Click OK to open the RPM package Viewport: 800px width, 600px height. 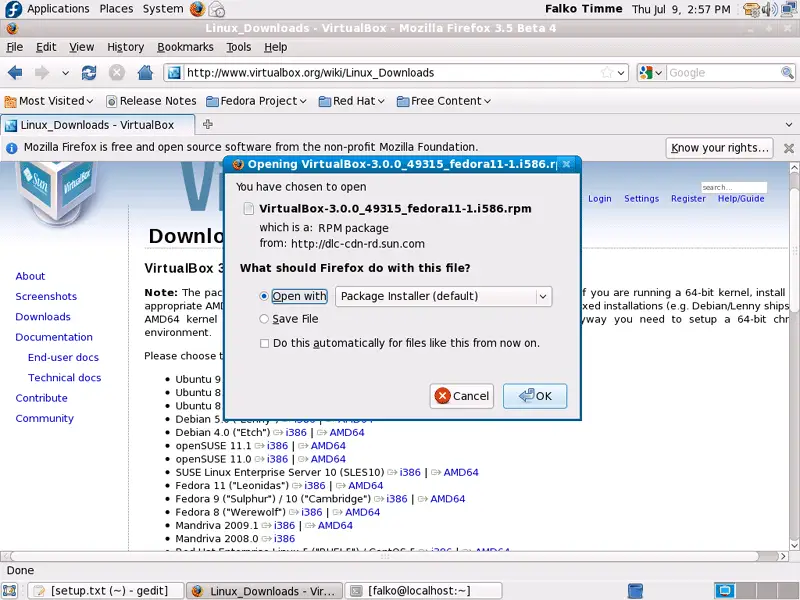coord(535,396)
